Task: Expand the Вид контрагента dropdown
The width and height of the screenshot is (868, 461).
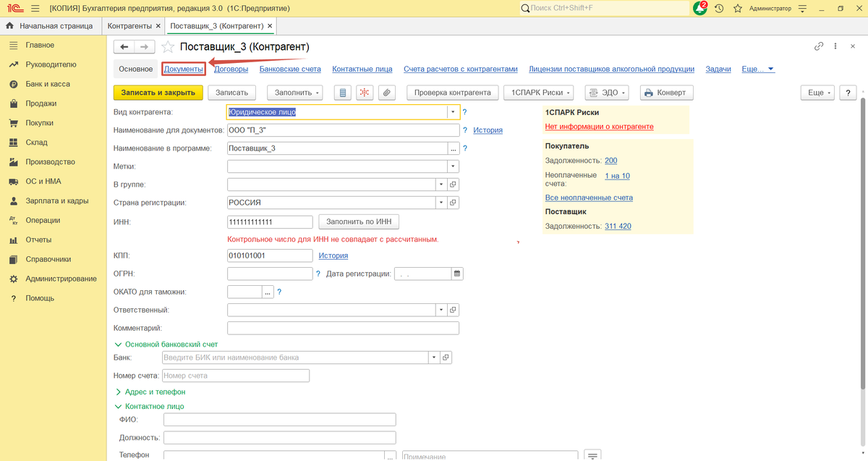Action: click(453, 112)
